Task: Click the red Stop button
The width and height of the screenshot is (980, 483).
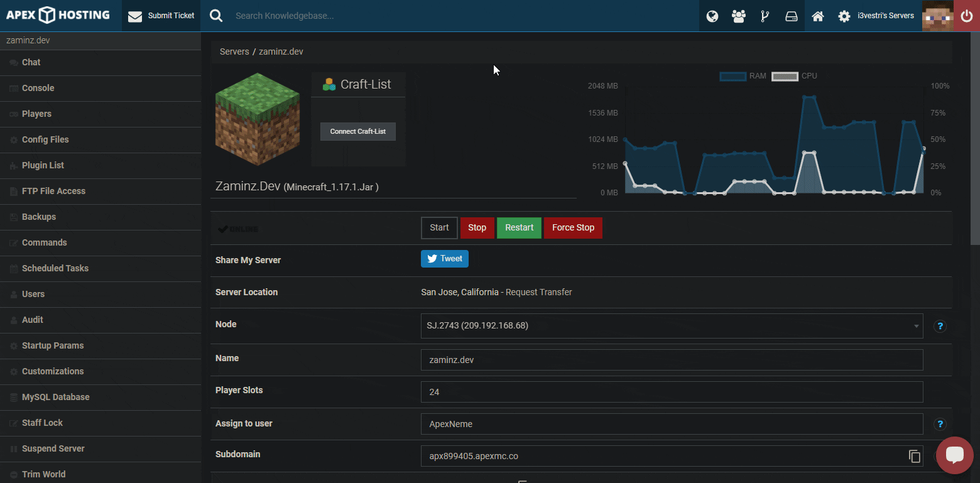Action: click(x=477, y=228)
